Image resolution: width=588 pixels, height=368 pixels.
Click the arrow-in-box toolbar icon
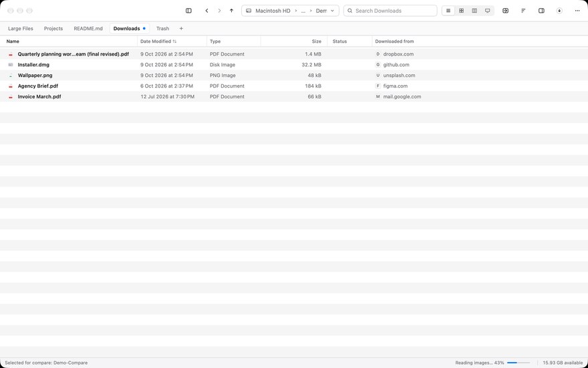click(506, 11)
